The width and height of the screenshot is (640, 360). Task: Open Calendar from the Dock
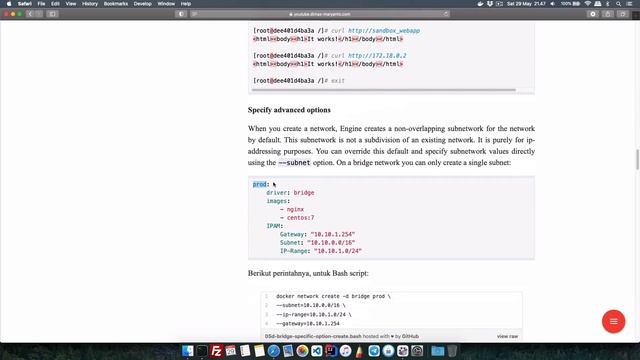click(231, 351)
